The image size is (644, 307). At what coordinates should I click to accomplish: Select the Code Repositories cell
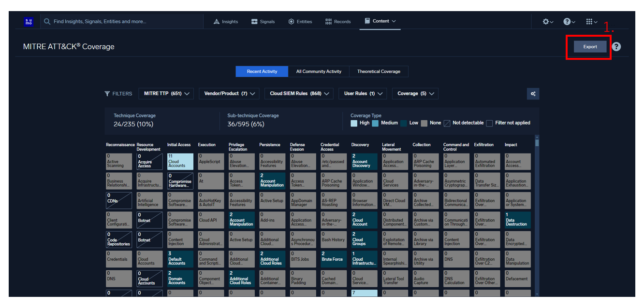pyautogui.click(x=119, y=239)
